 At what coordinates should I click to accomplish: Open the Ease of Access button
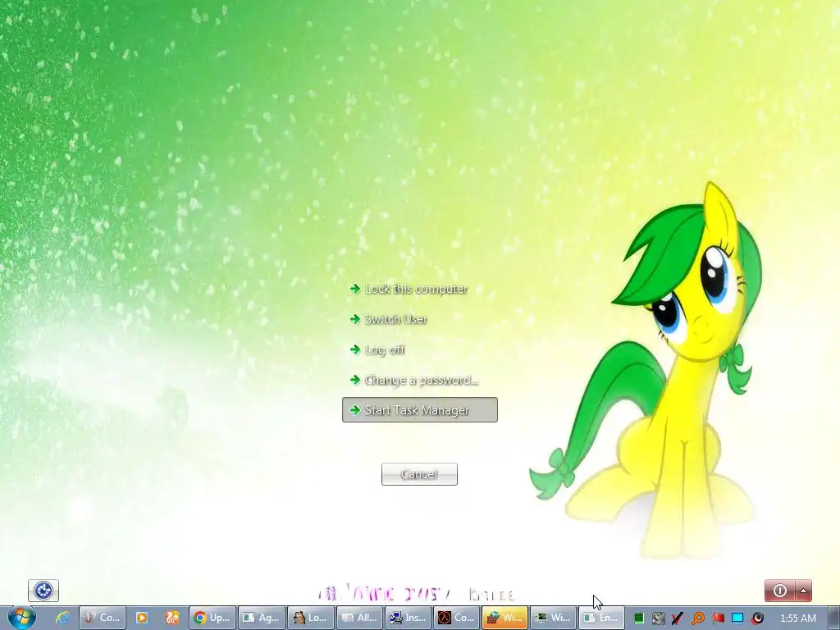point(43,591)
